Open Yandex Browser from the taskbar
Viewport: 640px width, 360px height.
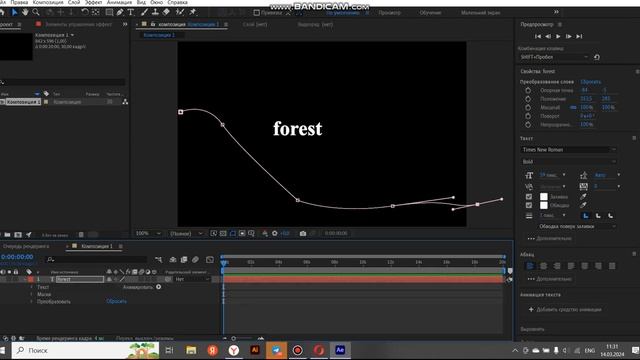[x=234, y=350]
